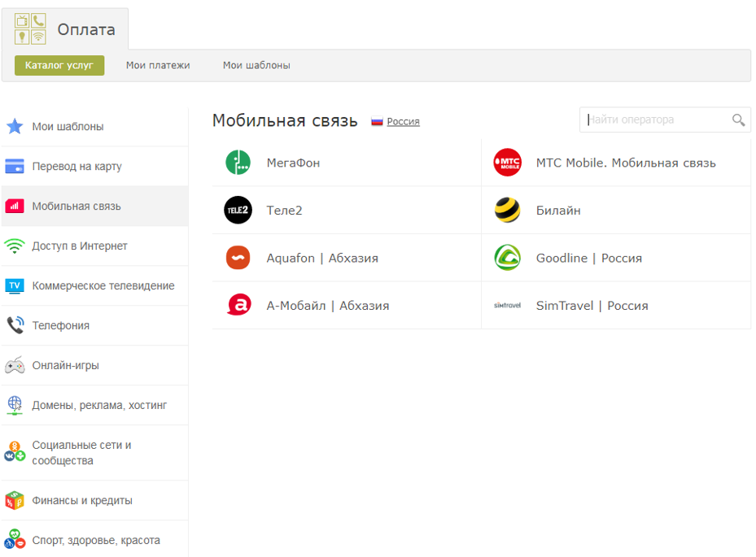Image resolution: width=756 pixels, height=557 pixels.
Task: Open the Оплата header title
Action: pos(86,29)
